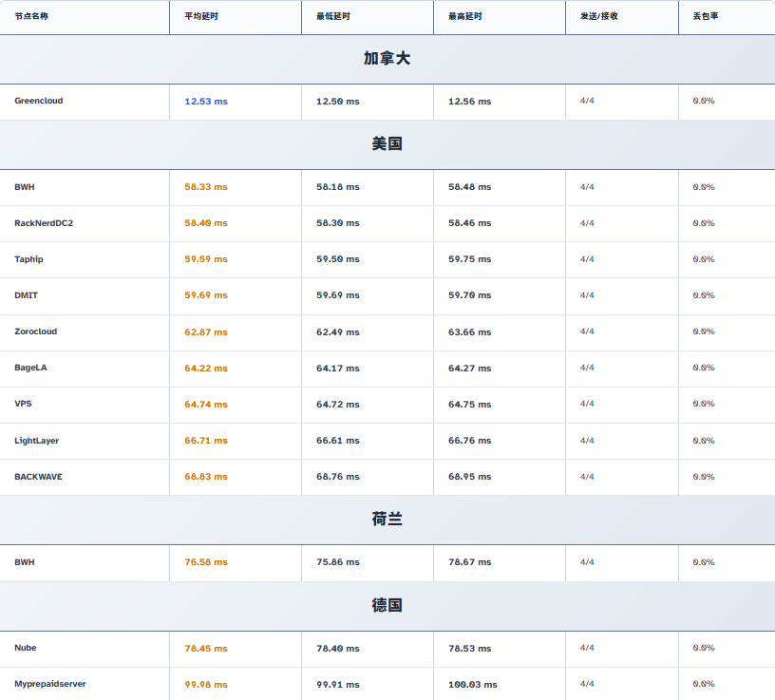This screenshot has width=775, height=700.
Task: Open the Greencloud node entry
Action: click(x=39, y=101)
